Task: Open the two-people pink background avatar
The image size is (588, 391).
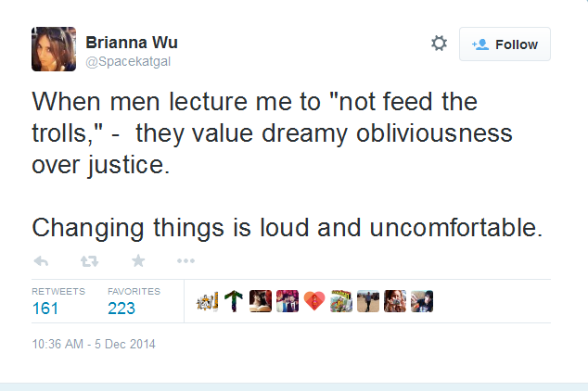Action: tap(288, 301)
